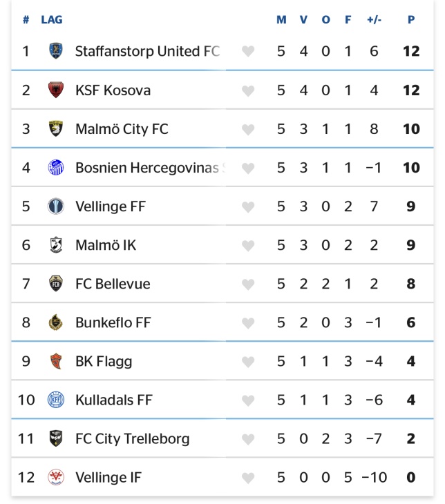Click the Vellinge FF round logo

click(x=56, y=206)
